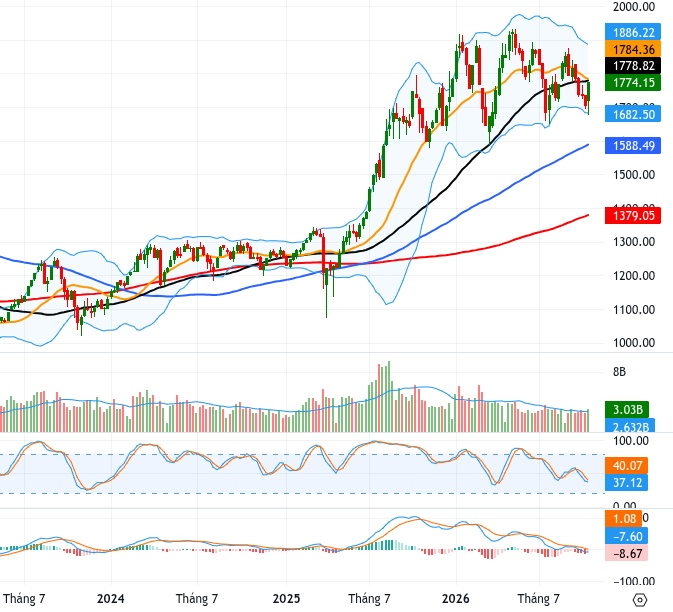Image resolution: width=673 pixels, height=612 pixels.
Task: Click the 1300.00 price axis level
Action: 634,242
